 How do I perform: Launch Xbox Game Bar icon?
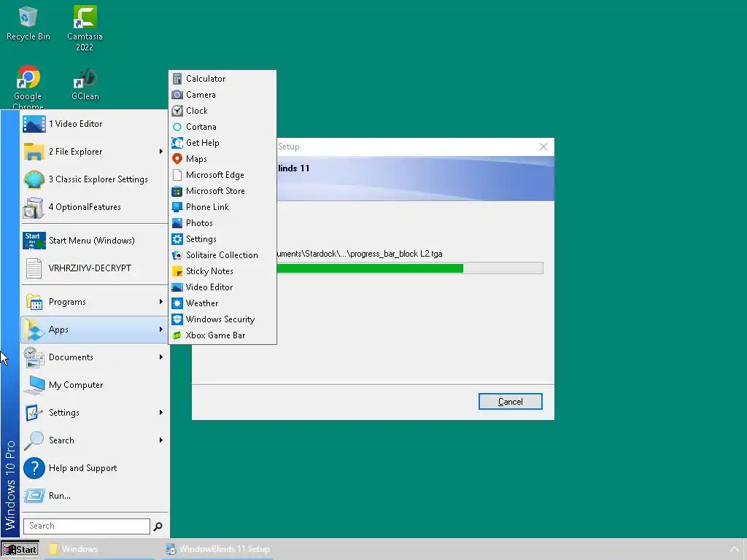click(x=177, y=335)
